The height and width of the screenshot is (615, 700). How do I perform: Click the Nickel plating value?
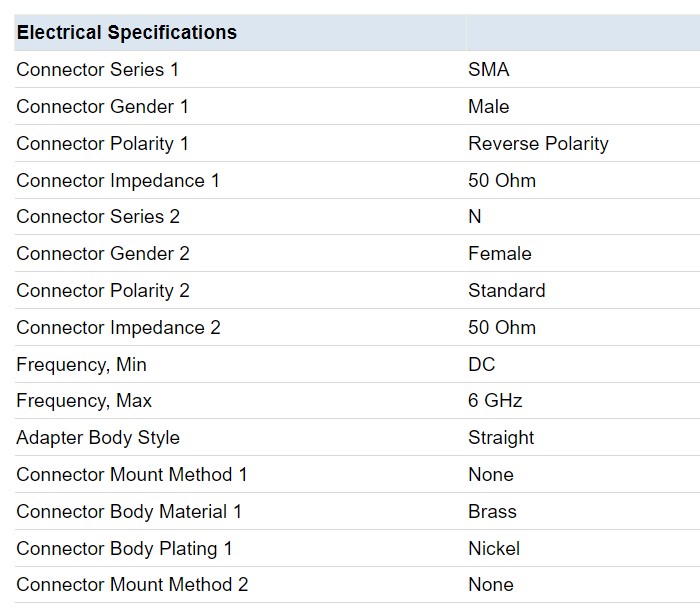click(494, 549)
